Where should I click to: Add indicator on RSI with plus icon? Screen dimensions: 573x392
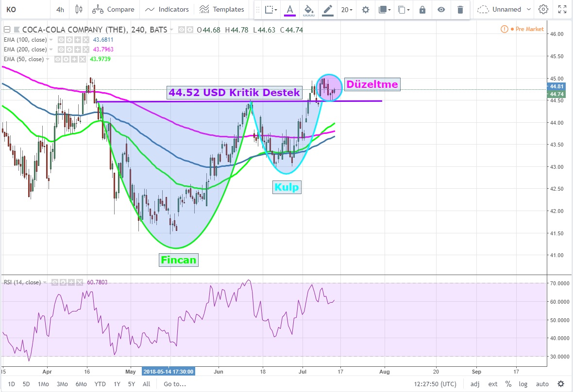pyautogui.click(x=71, y=282)
